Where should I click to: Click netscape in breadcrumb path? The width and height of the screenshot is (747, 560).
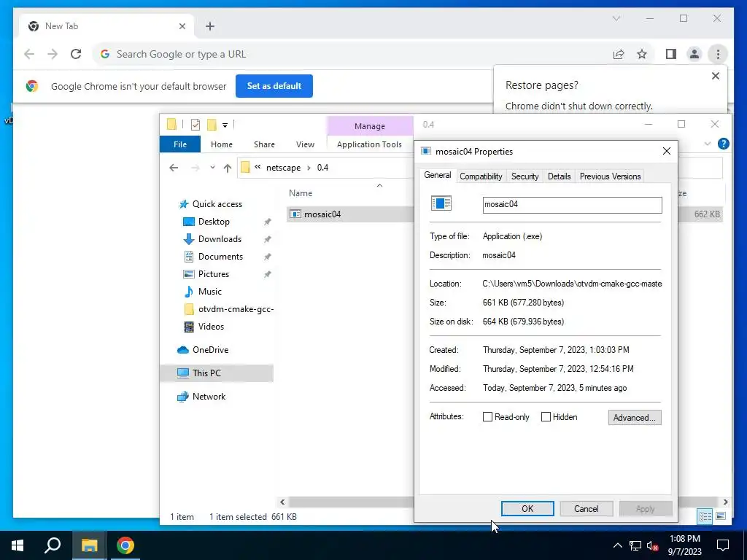(x=284, y=168)
